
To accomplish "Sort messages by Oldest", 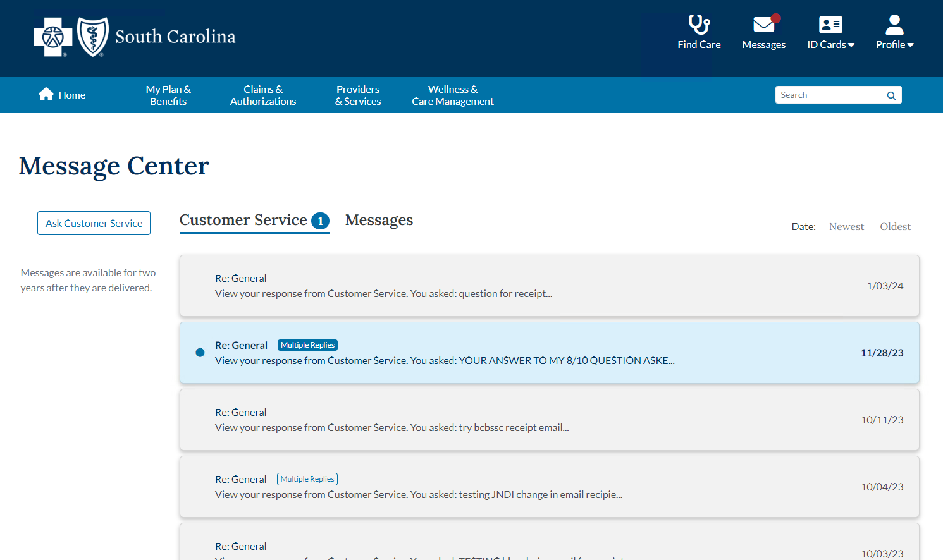I will 895,227.
